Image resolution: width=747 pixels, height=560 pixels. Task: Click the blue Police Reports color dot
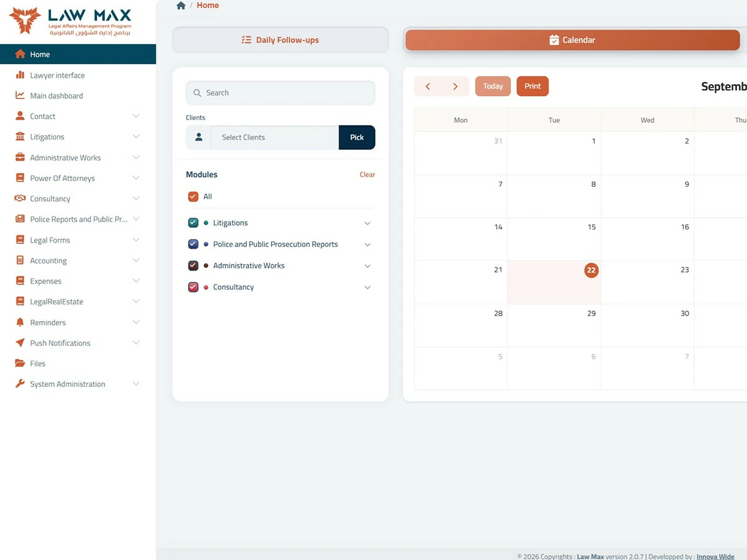(206, 245)
